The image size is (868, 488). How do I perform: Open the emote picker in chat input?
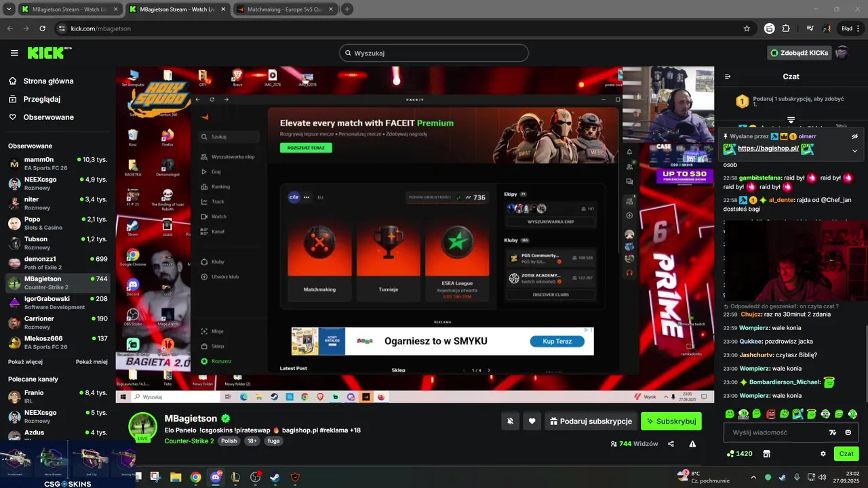coord(848,432)
